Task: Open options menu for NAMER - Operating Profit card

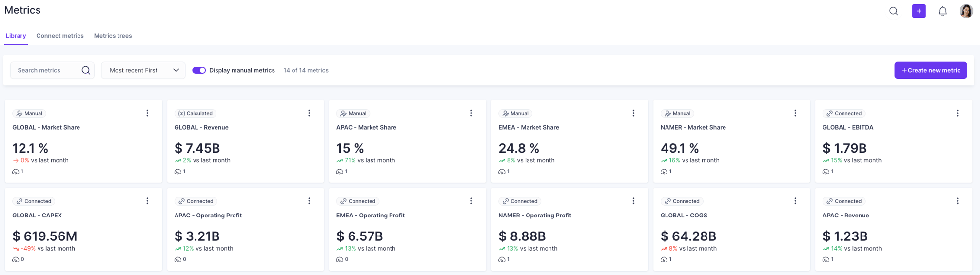Action: pyautogui.click(x=633, y=201)
